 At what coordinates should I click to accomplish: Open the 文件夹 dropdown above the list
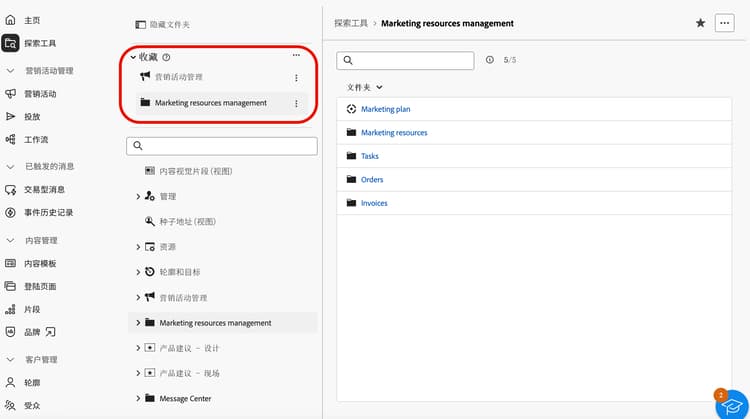tap(364, 88)
